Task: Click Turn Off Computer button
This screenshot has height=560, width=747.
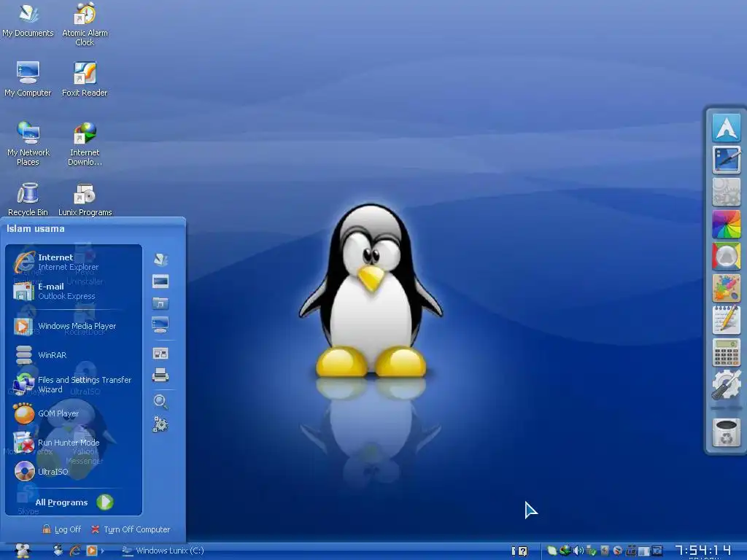Action: [x=131, y=529]
